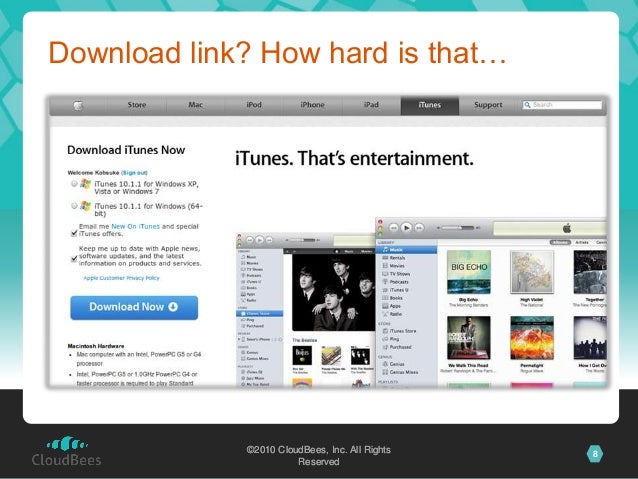Click the magnifier icon in the search box
638x479 pixels.
point(527,105)
